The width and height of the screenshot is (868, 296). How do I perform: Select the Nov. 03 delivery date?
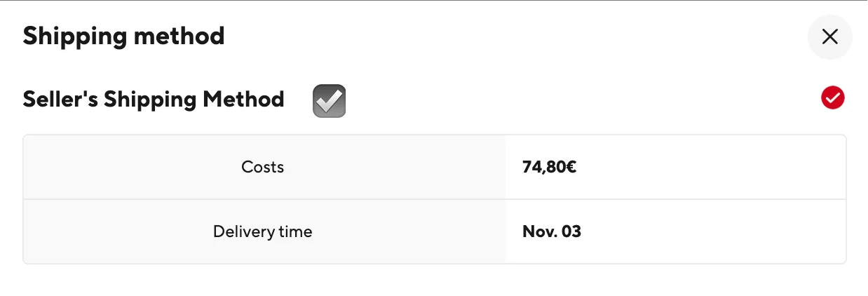[552, 231]
